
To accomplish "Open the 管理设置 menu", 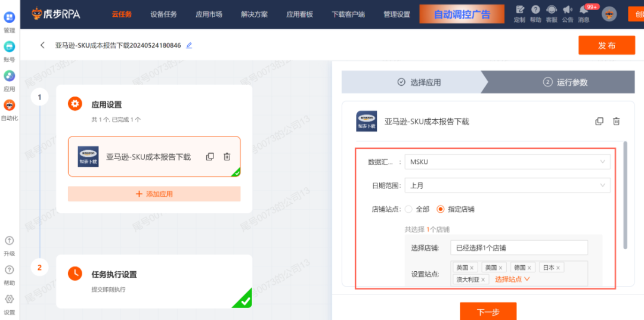I will tap(397, 14).
